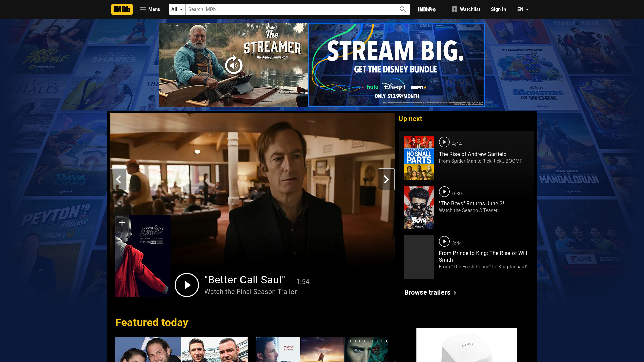Open the Menu hamburger button
644x362 pixels.
[150, 9]
